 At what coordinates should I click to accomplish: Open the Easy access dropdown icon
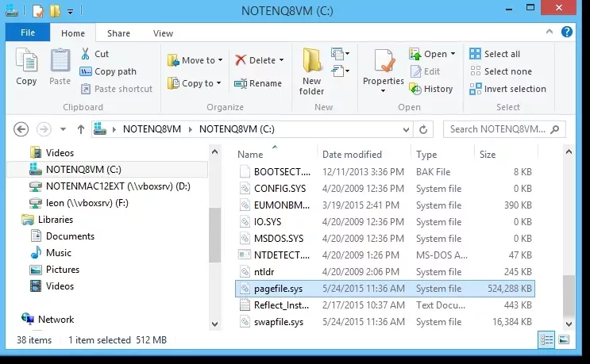tap(340, 71)
